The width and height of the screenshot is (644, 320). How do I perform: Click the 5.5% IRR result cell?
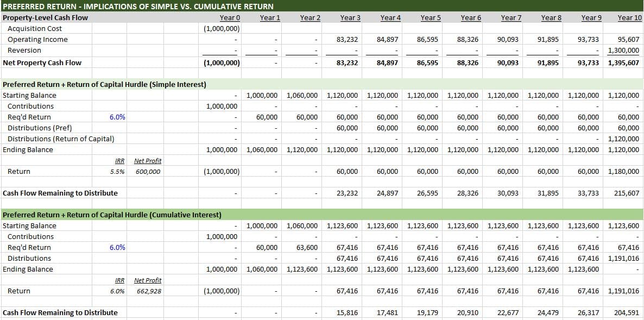117,172
